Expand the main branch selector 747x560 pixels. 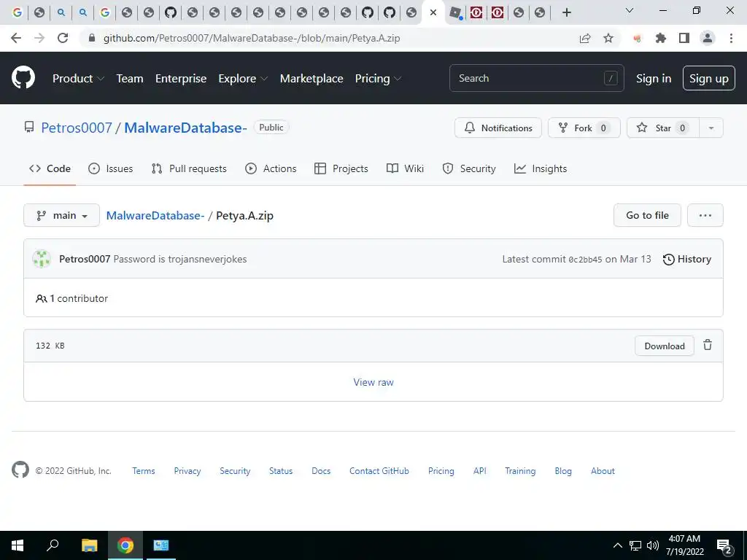point(61,215)
